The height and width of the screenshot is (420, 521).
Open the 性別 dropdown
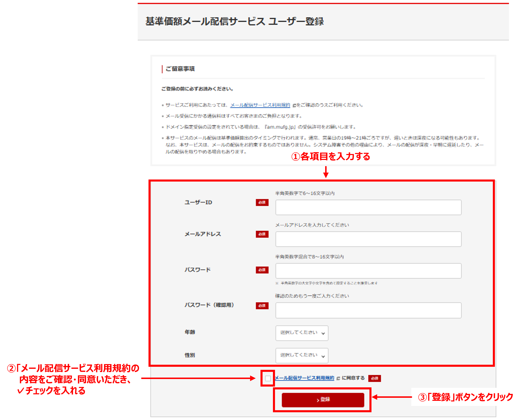click(x=302, y=355)
